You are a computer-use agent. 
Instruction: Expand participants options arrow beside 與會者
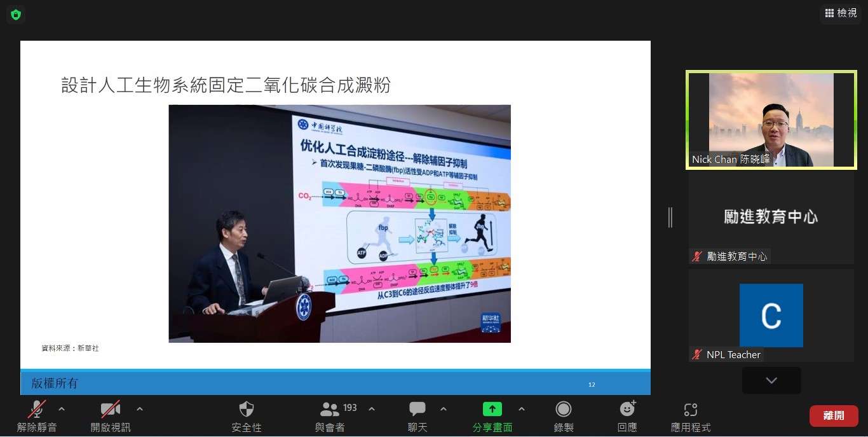click(x=372, y=408)
